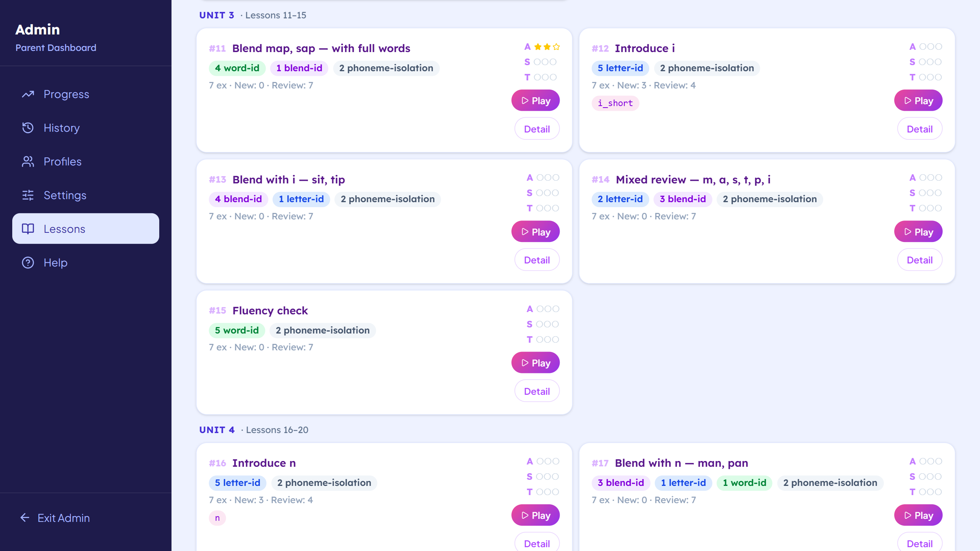Image resolution: width=980 pixels, height=551 pixels.
Task: Select the Lessons book icon
Action: 27,229
